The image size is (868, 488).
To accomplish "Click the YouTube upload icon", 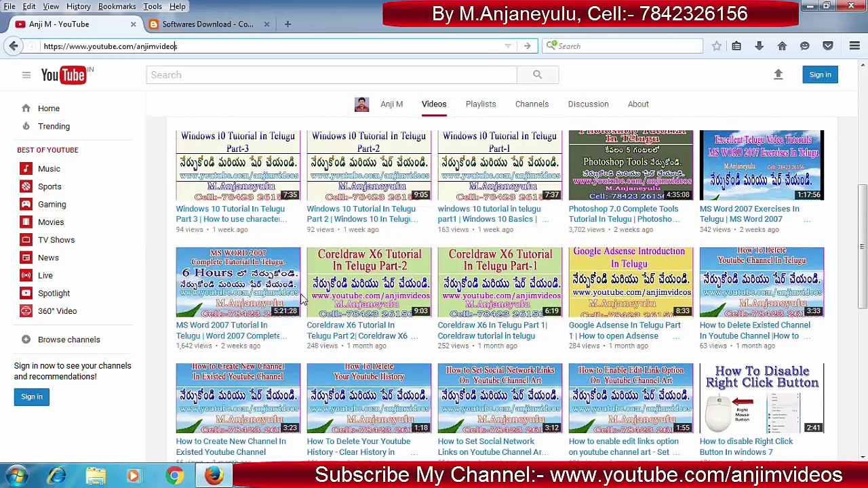I will [x=778, y=75].
